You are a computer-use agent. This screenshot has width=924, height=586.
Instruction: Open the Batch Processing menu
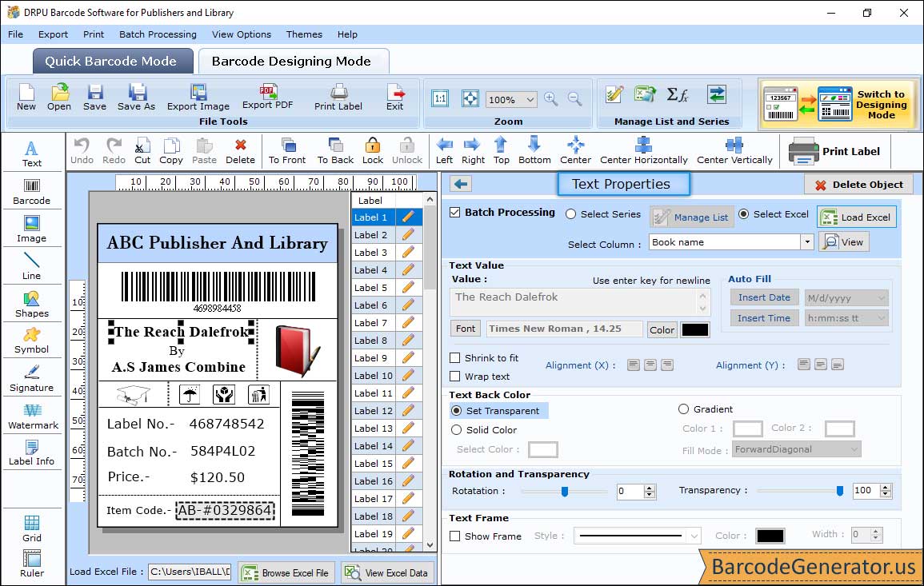pyautogui.click(x=158, y=34)
